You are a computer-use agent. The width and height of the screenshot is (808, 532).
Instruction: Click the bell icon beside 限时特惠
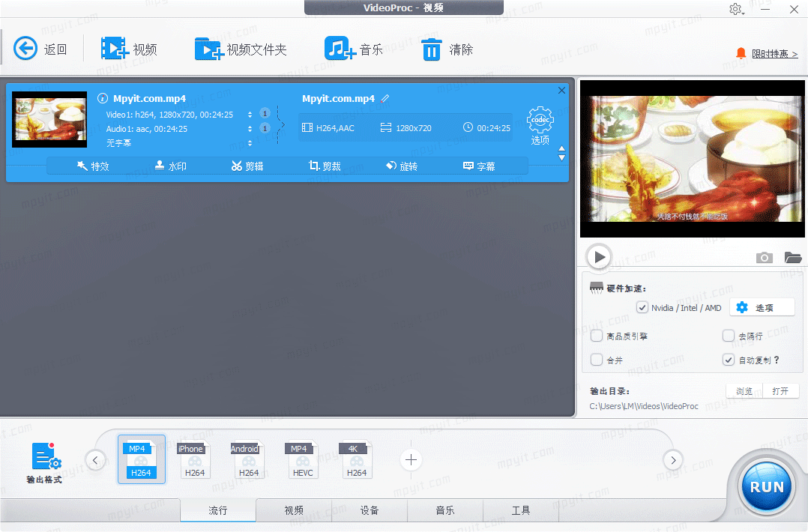(x=741, y=53)
